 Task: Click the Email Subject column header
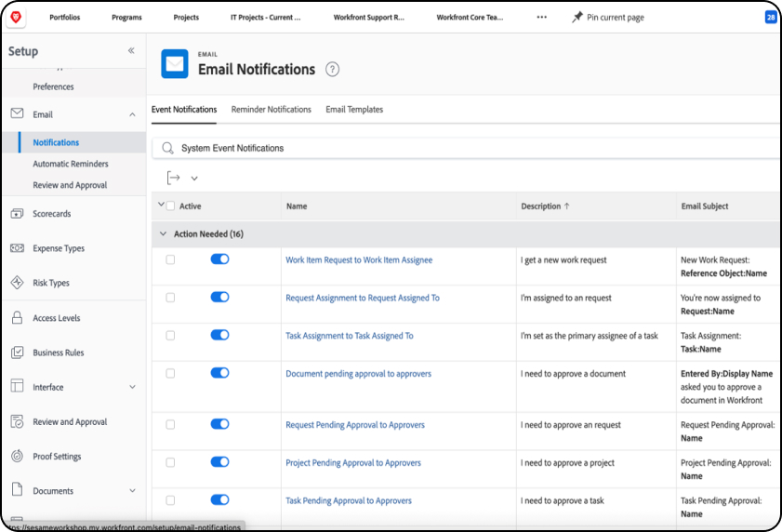[x=705, y=206]
